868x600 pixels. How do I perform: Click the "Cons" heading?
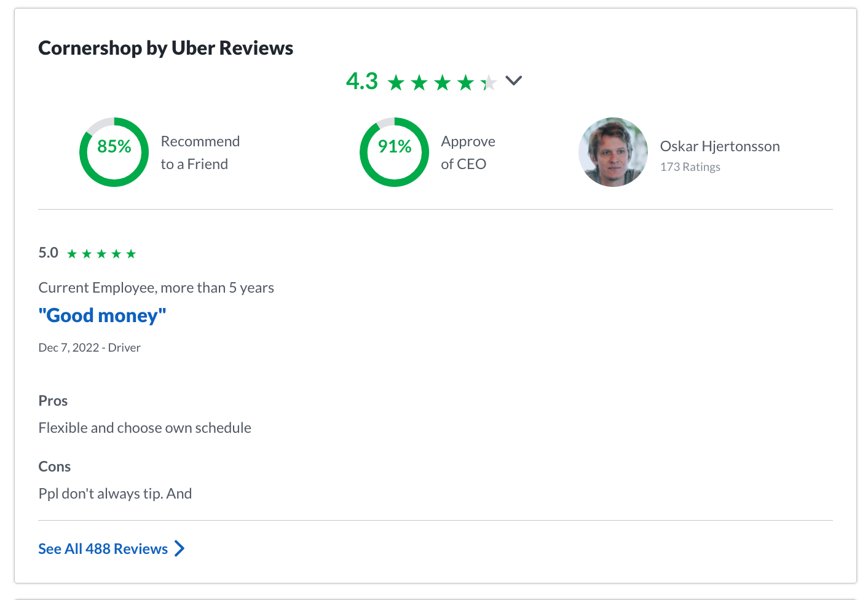(x=55, y=467)
